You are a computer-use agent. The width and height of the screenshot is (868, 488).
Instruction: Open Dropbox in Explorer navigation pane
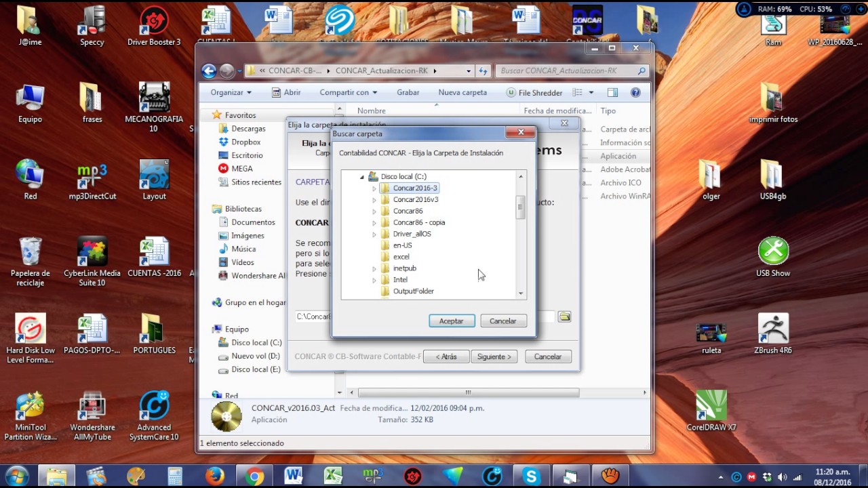click(x=240, y=142)
